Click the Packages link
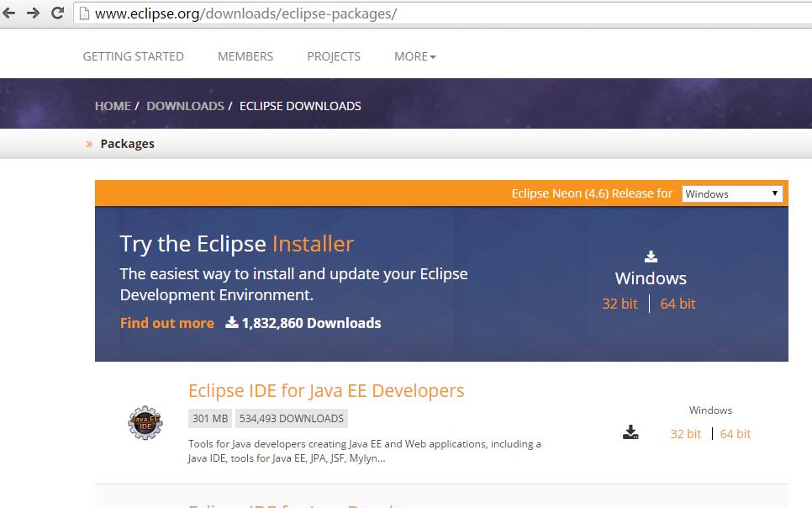The image size is (812, 508). tap(128, 144)
